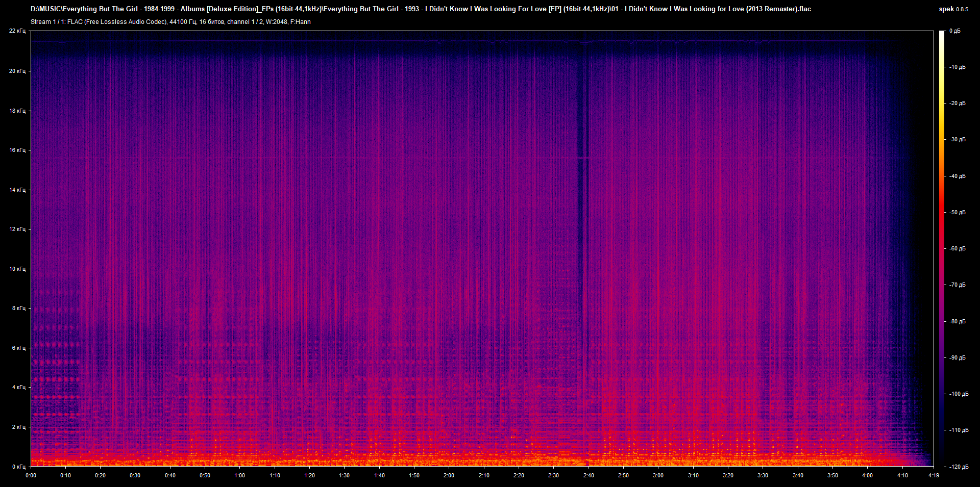Click the '20 кГц' frequency axis label
The height and width of the screenshot is (487, 980).
[x=17, y=71]
